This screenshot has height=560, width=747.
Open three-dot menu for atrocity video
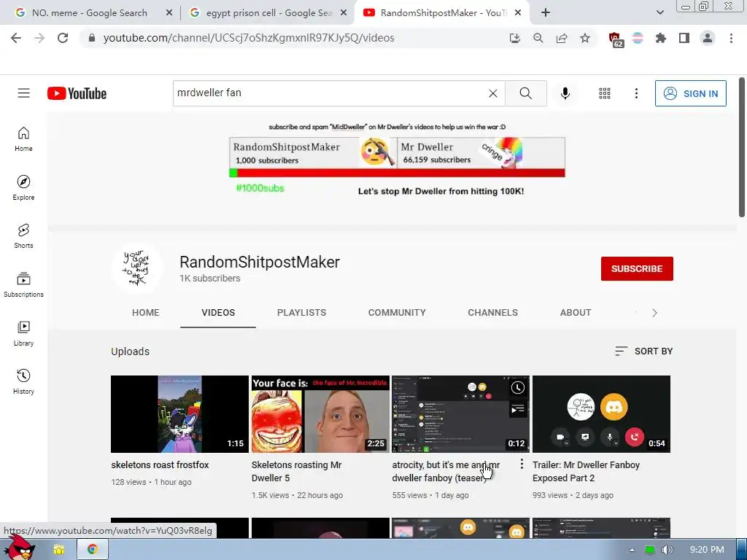point(522,464)
